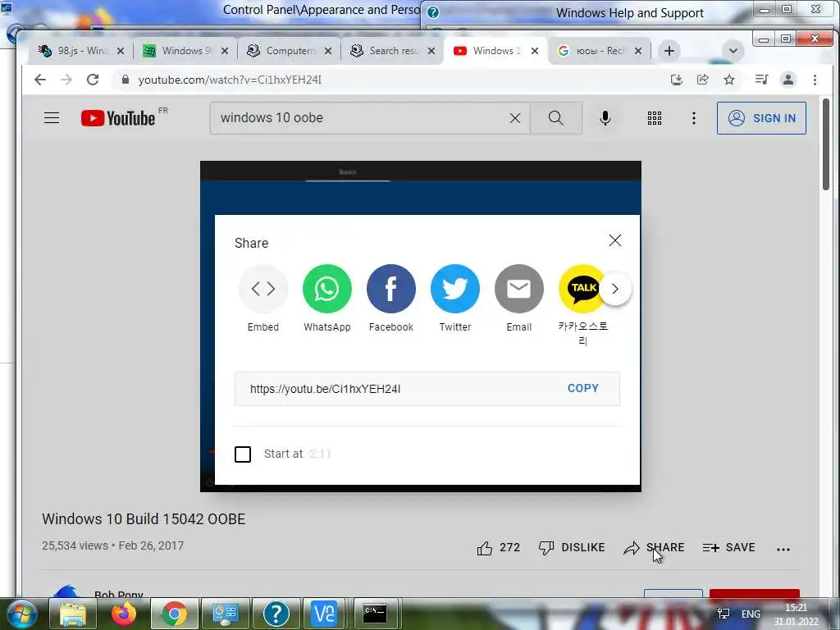Image resolution: width=840 pixels, height=630 pixels.
Task: Clear the YouTube search box text
Action: pyautogui.click(x=515, y=118)
